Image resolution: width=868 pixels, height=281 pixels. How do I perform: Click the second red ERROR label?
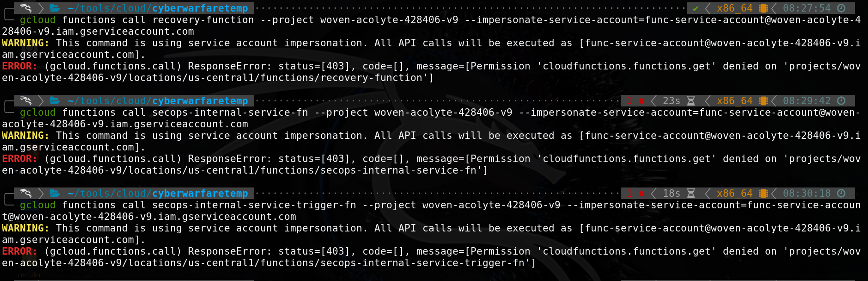(19, 159)
